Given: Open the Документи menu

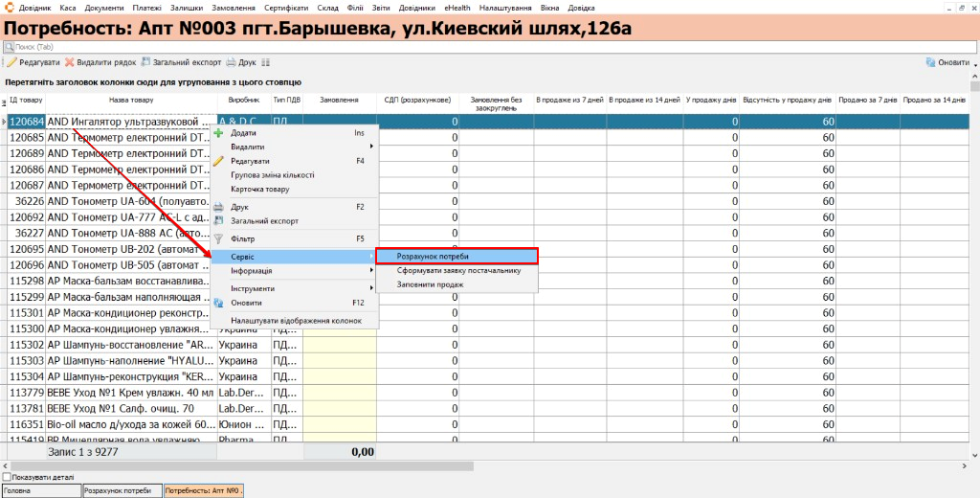Looking at the screenshot, I should (104, 8).
